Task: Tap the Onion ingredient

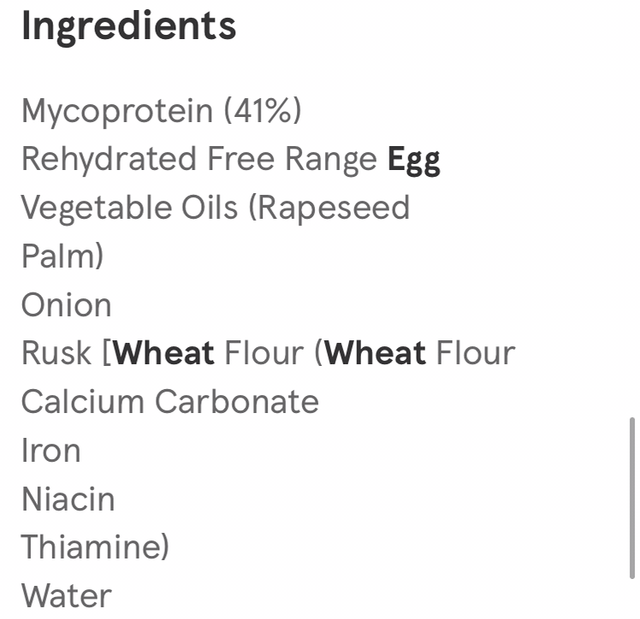Action: tap(66, 305)
